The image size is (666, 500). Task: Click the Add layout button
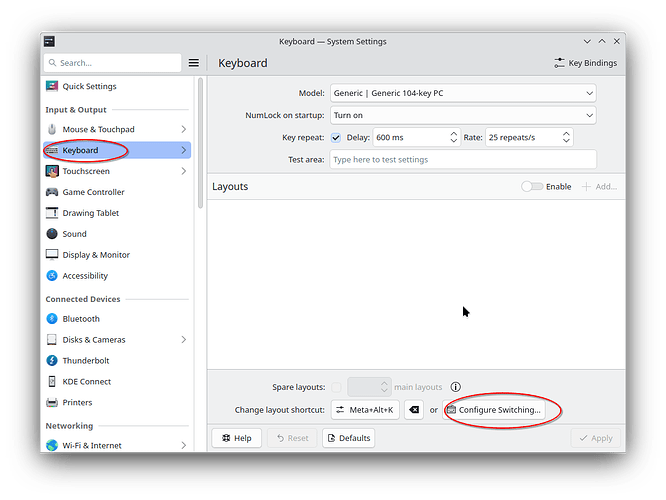click(599, 186)
